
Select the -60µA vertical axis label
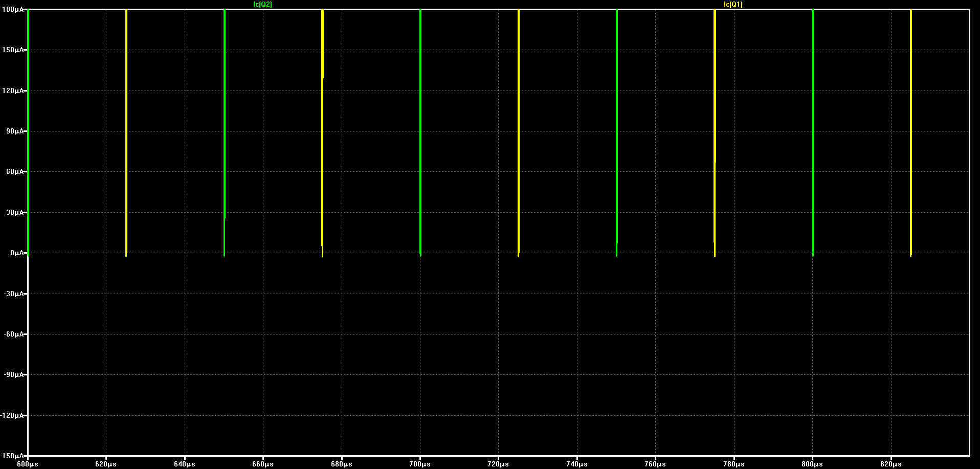(13, 334)
